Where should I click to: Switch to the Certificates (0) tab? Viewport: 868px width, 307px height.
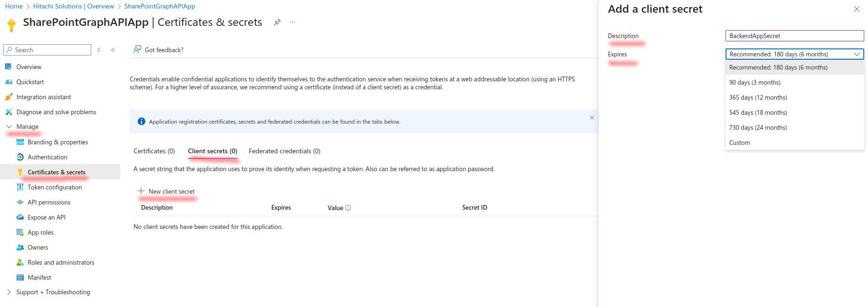(x=154, y=151)
